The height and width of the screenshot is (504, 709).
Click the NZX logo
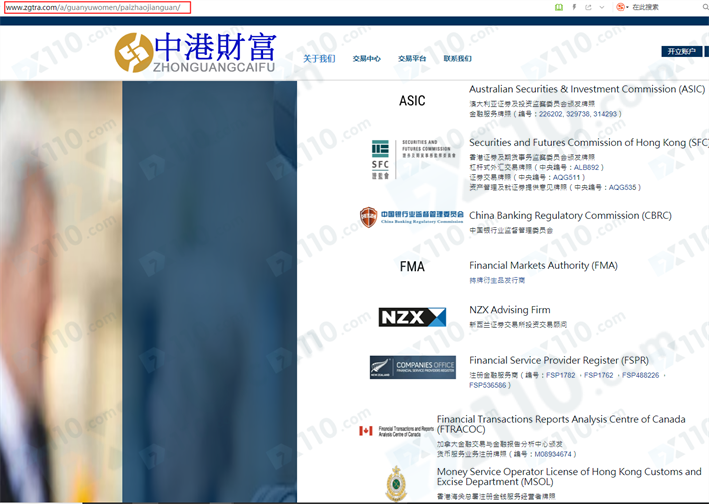(x=412, y=317)
